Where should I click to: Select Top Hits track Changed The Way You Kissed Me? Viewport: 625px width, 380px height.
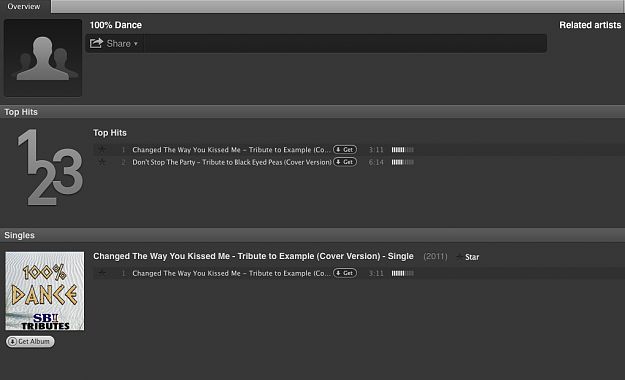(231, 150)
